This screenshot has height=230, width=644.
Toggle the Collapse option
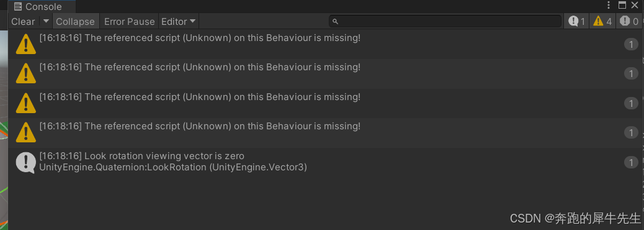[76, 21]
